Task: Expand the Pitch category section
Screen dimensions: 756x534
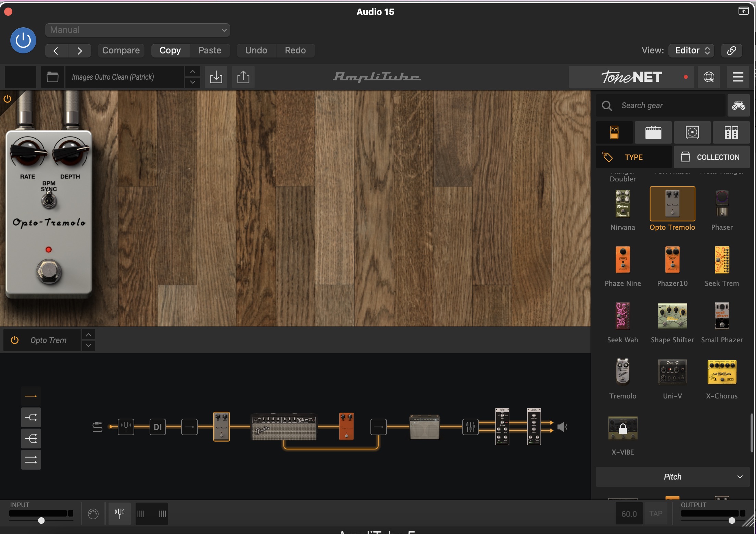Action: [x=673, y=477]
